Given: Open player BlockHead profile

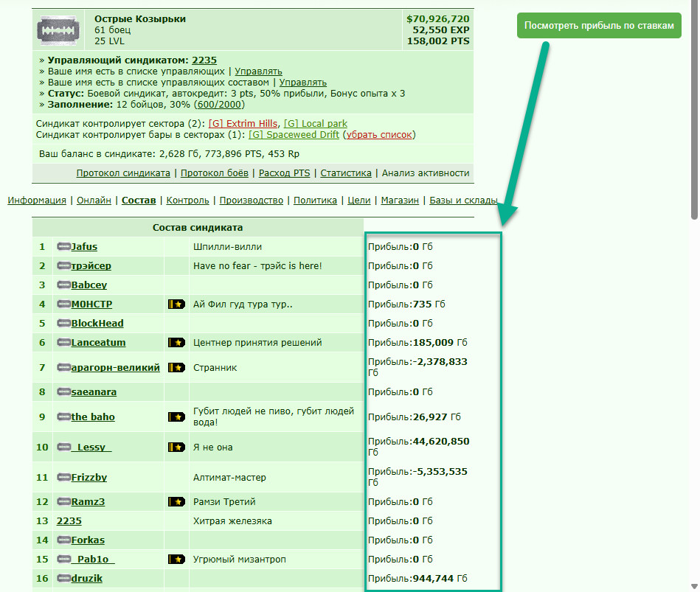Looking at the screenshot, I should click(97, 324).
